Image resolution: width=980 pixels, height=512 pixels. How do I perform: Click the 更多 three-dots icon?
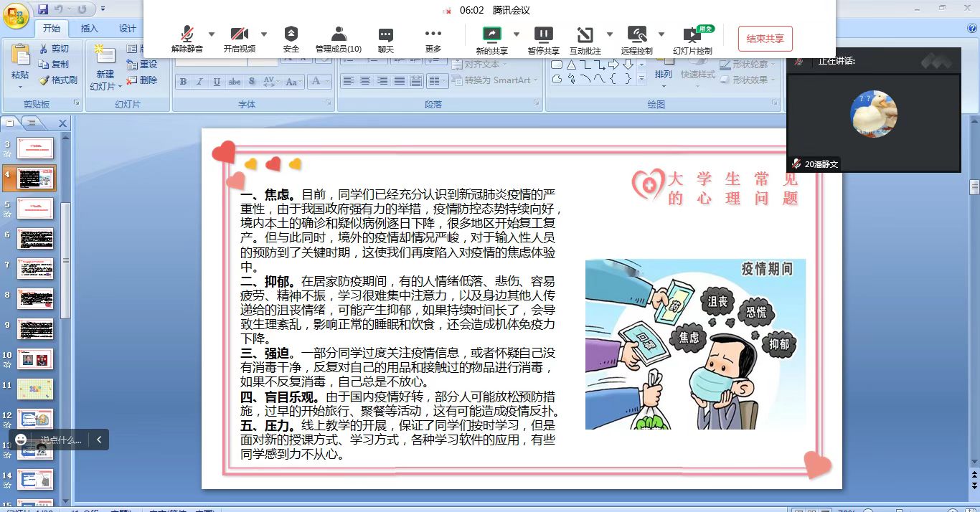coord(433,38)
